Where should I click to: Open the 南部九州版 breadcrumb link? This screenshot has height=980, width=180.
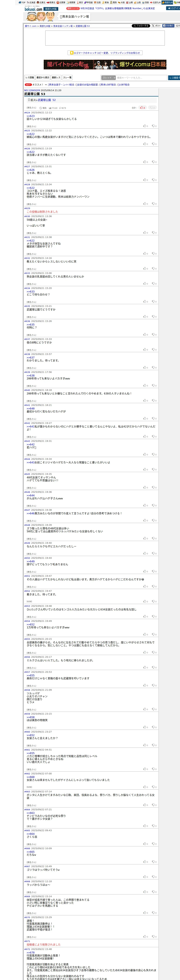point(45,26)
